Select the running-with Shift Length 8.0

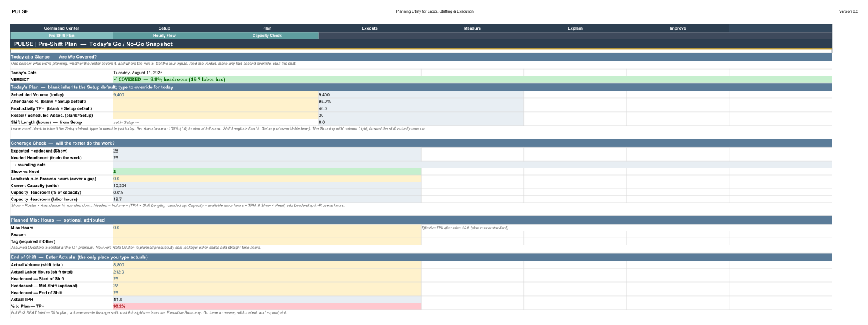coord(421,122)
